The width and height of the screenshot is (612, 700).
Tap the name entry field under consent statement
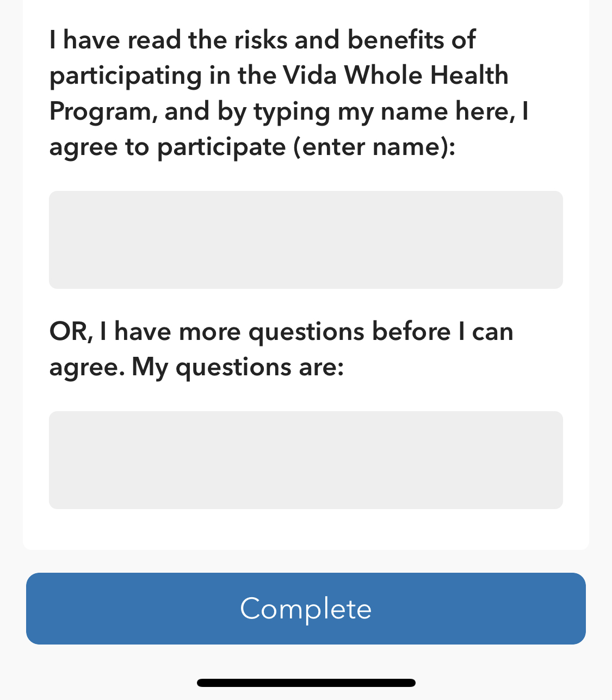click(x=306, y=239)
